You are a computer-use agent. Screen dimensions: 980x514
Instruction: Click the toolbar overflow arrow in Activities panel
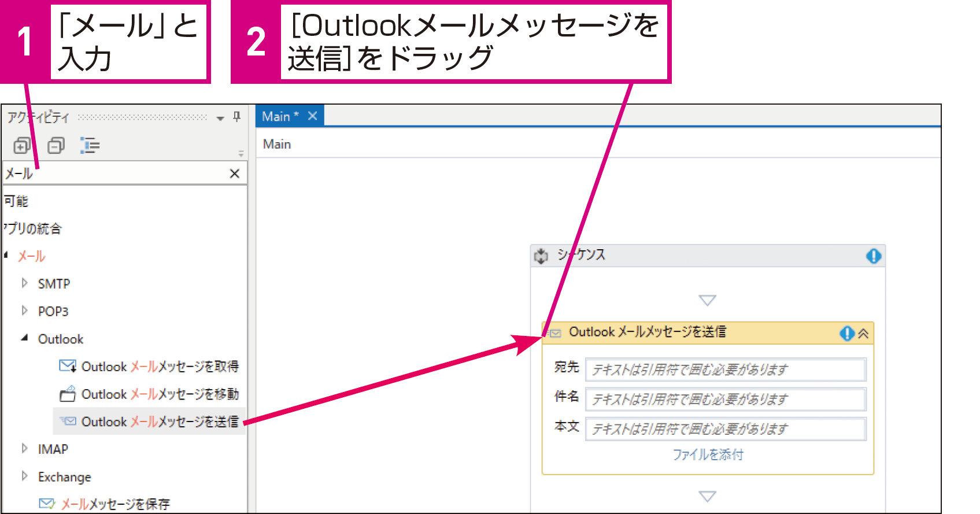tap(241, 154)
